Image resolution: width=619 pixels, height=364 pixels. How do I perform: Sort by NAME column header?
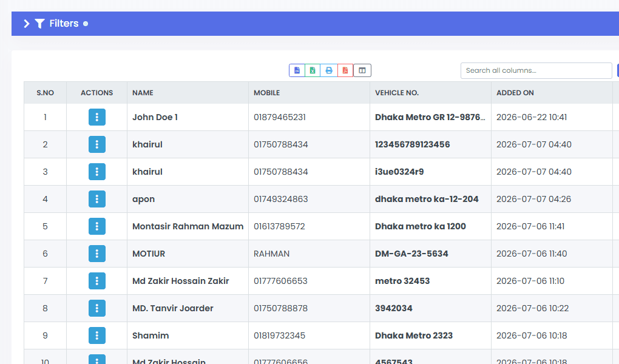(x=188, y=93)
